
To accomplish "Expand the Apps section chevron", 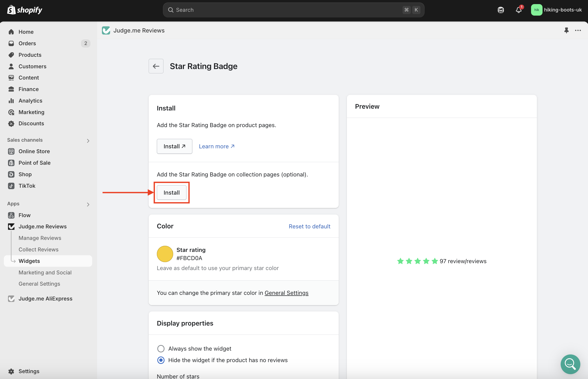I will (88, 204).
